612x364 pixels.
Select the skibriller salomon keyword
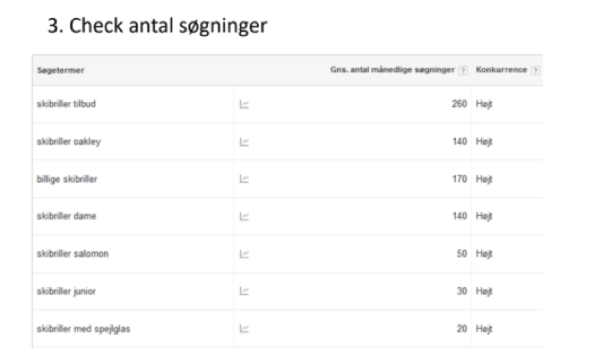point(73,254)
